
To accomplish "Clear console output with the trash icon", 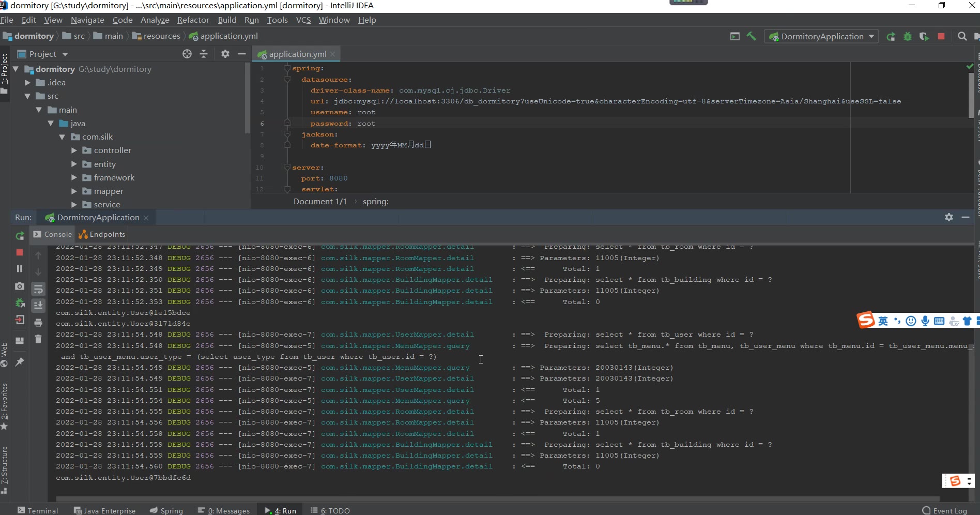I will [x=38, y=339].
